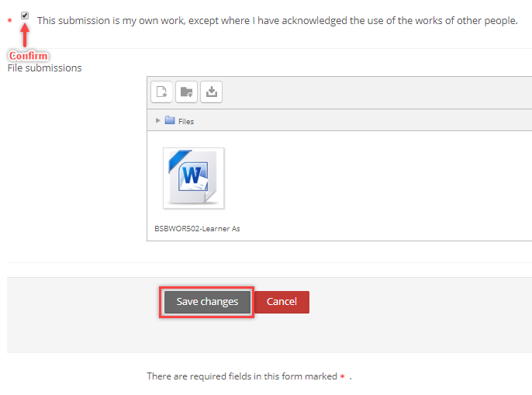Click the BSBWOR502-Learner As file name
Image resolution: width=532 pixels, height=395 pixels.
pyautogui.click(x=197, y=229)
